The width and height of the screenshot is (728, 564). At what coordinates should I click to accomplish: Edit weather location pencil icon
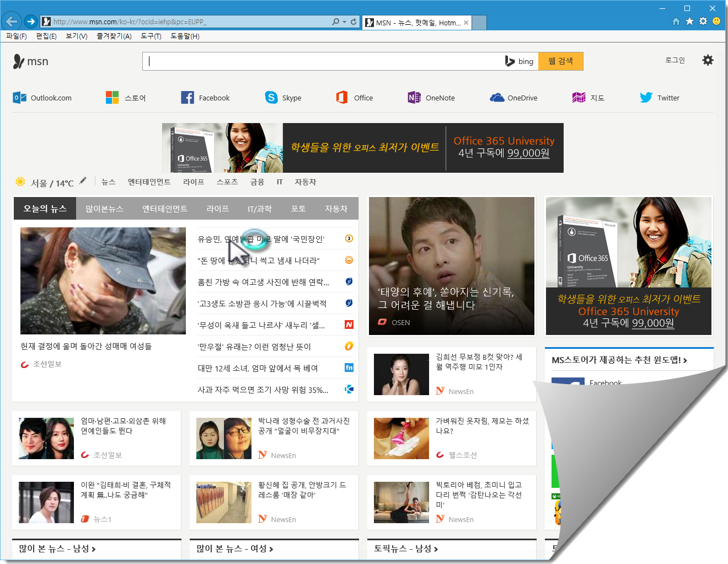(83, 180)
